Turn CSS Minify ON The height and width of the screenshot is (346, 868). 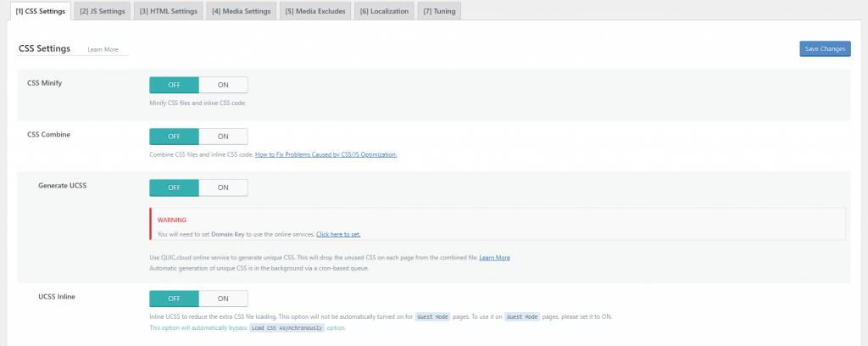pos(223,85)
